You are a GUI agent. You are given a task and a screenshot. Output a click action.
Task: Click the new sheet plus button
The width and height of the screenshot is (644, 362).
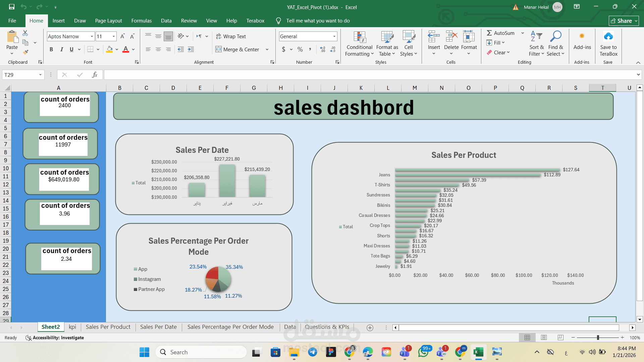370,327
